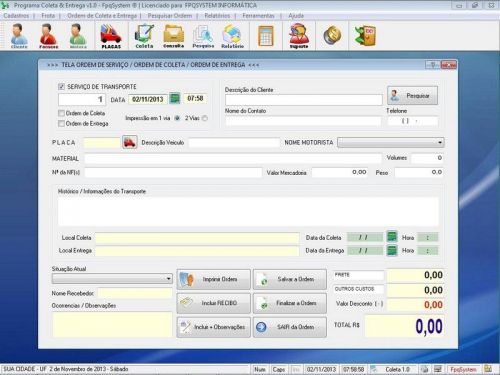The height and width of the screenshot is (375, 500).
Task: Click the Descrição do Cliente field
Action: (304, 100)
